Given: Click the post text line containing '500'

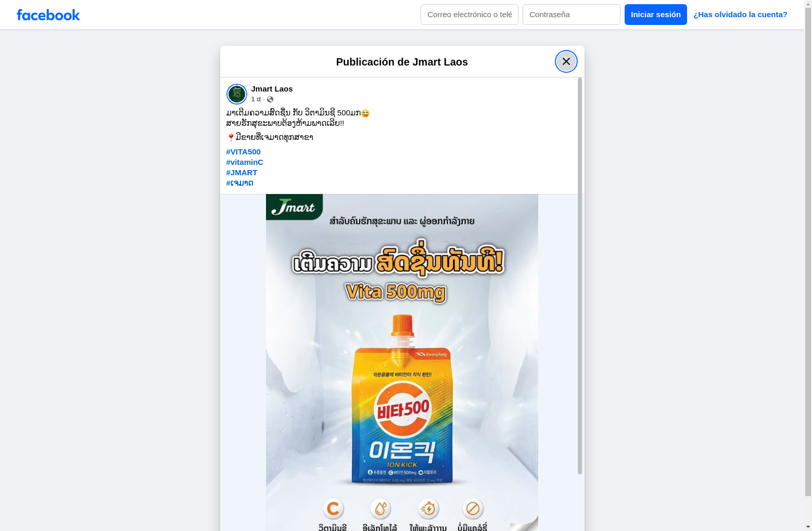Looking at the screenshot, I should pos(298,113).
